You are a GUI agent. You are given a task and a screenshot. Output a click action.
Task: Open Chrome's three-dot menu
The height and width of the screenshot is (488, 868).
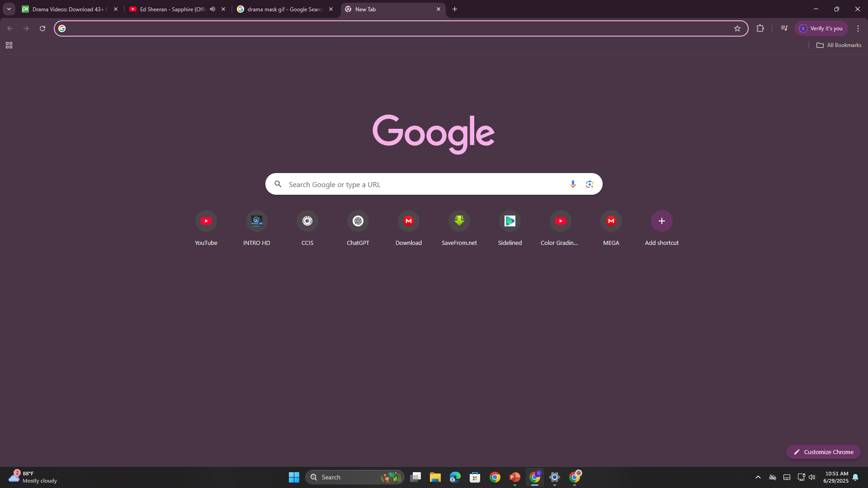[x=858, y=28]
